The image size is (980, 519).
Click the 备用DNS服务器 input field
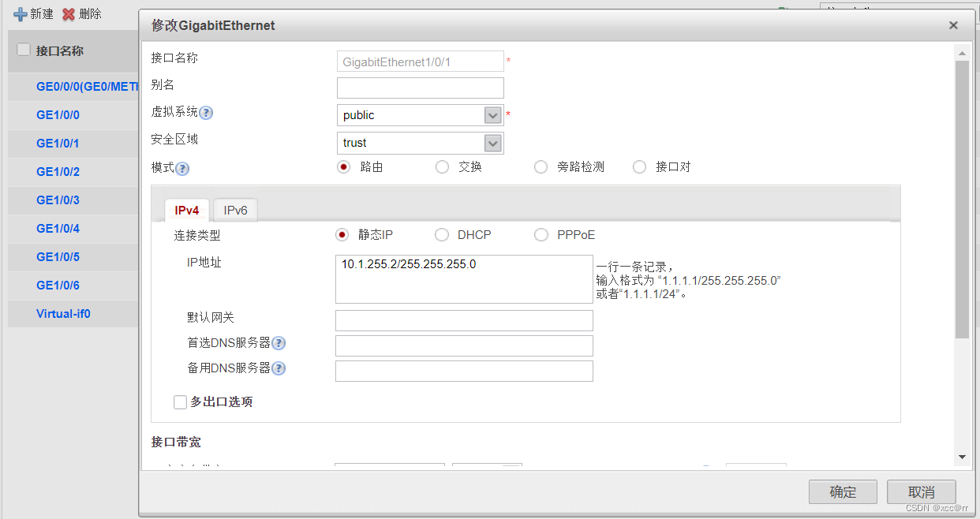point(464,371)
